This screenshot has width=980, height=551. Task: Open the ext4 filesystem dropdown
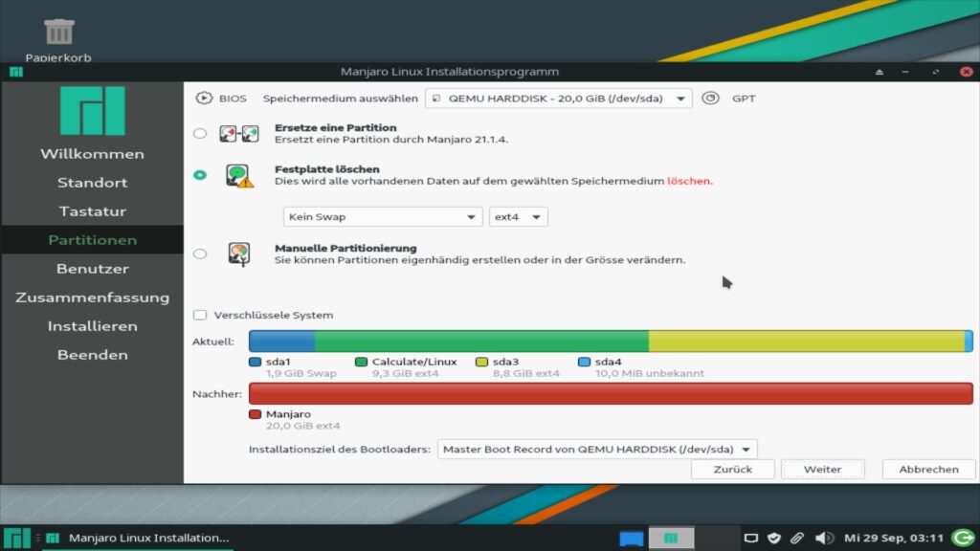pos(518,217)
